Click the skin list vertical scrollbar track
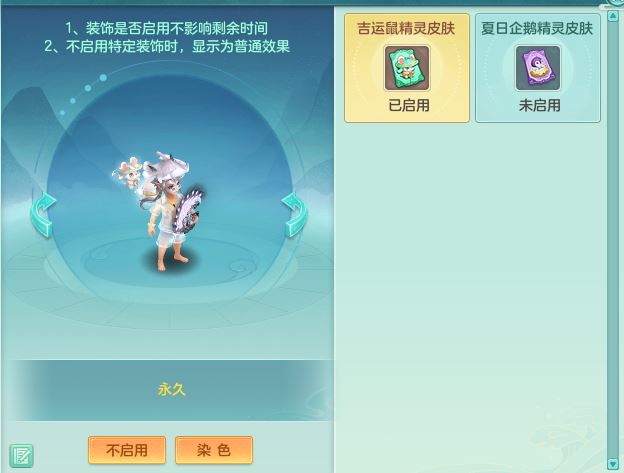This screenshot has height=473, width=624. 612,240
